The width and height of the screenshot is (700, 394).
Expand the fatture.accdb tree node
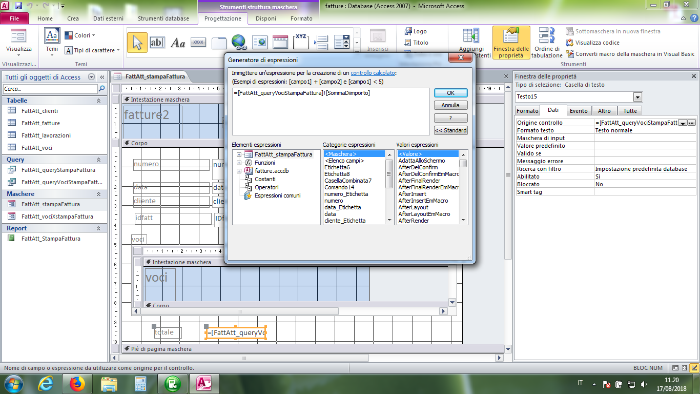(239, 171)
